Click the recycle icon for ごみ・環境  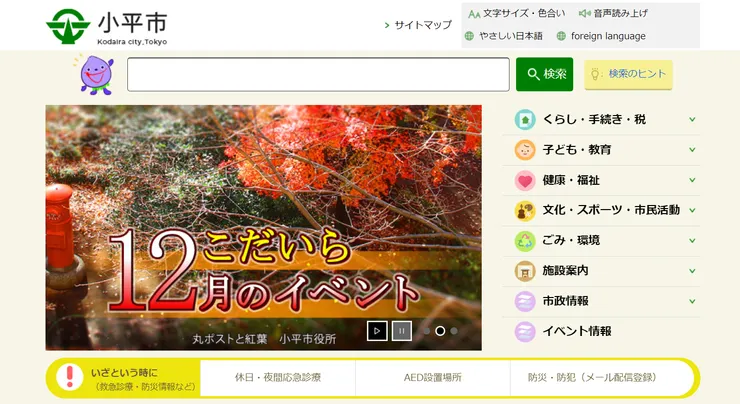pos(525,241)
